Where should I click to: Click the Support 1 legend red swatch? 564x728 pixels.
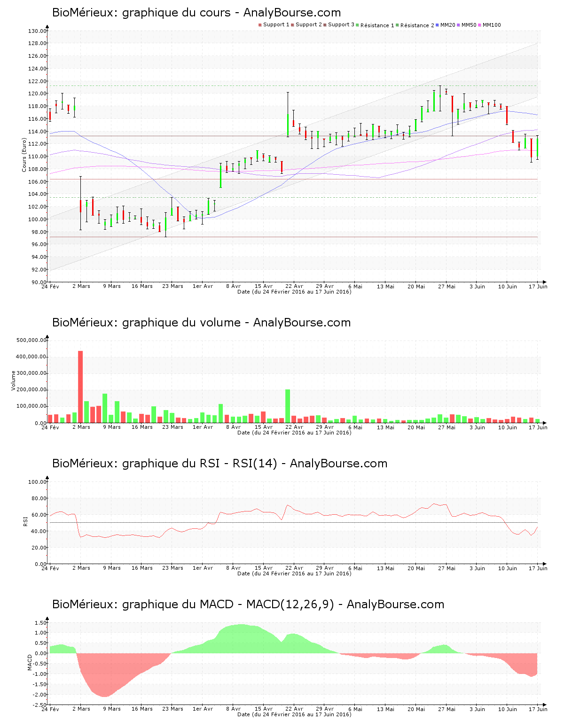tap(260, 25)
